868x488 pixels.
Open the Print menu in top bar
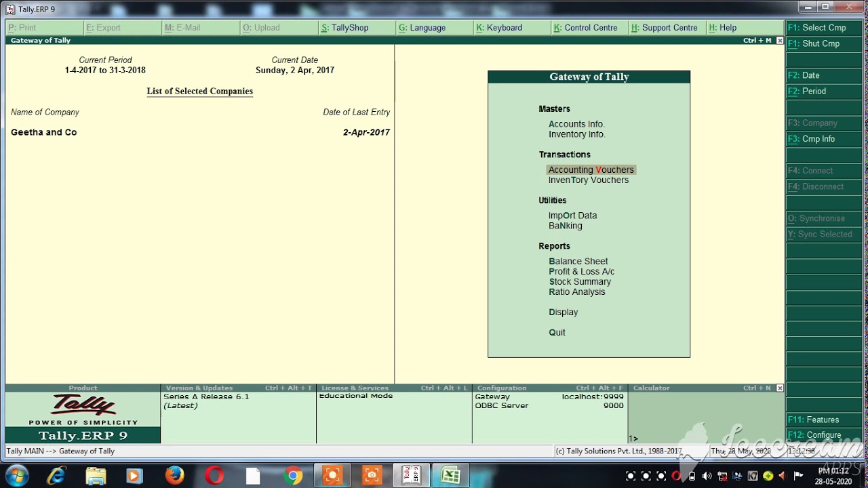click(45, 28)
